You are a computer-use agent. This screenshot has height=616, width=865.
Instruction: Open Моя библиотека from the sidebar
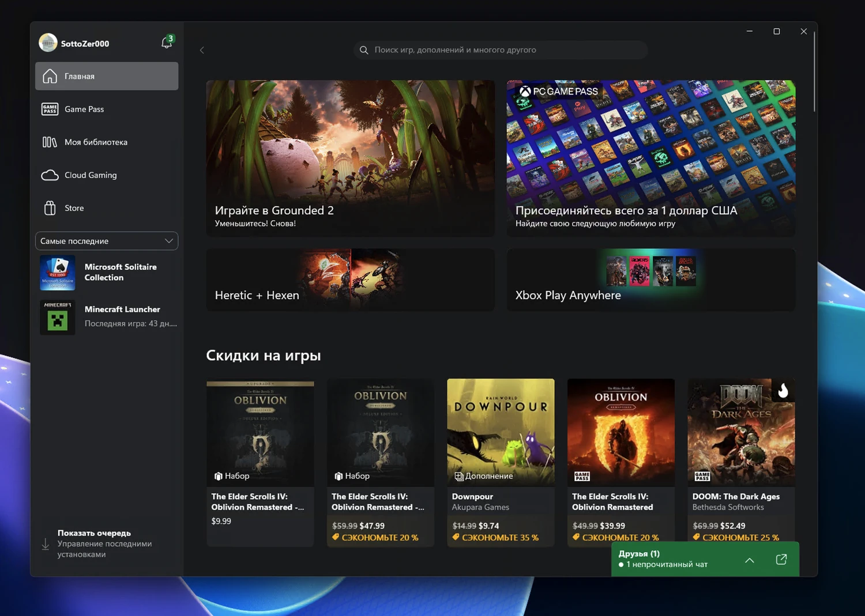[x=96, y=142]
